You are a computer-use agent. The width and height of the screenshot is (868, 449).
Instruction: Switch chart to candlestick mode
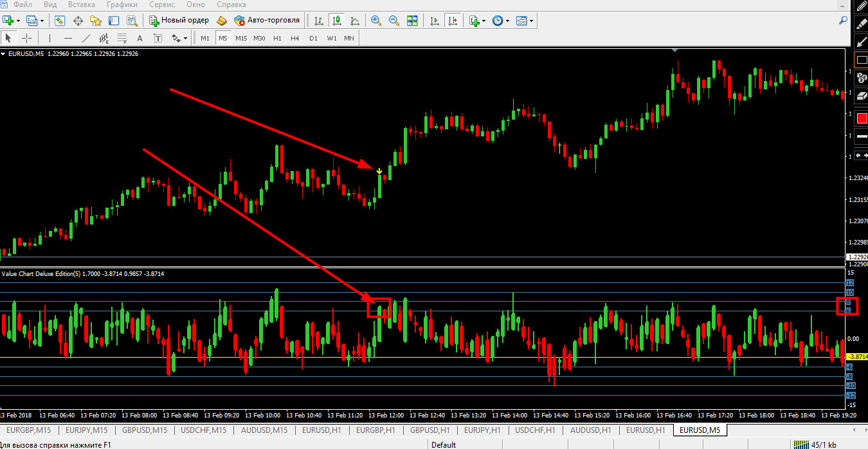click(x=336, y=21)
